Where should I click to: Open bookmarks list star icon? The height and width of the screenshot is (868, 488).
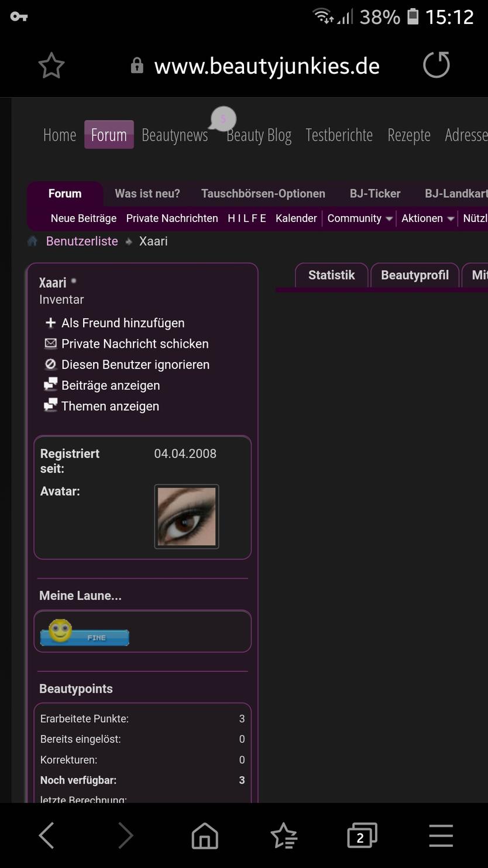(x=284, y=835)
